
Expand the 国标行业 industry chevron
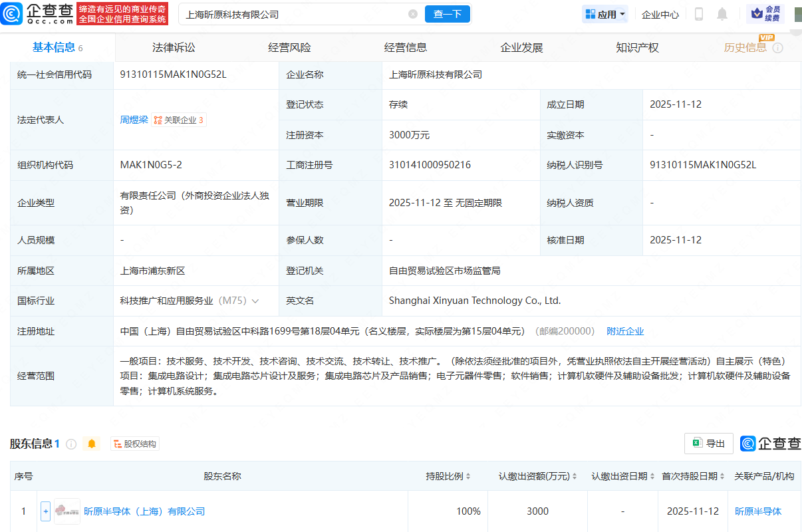point(255,301)
